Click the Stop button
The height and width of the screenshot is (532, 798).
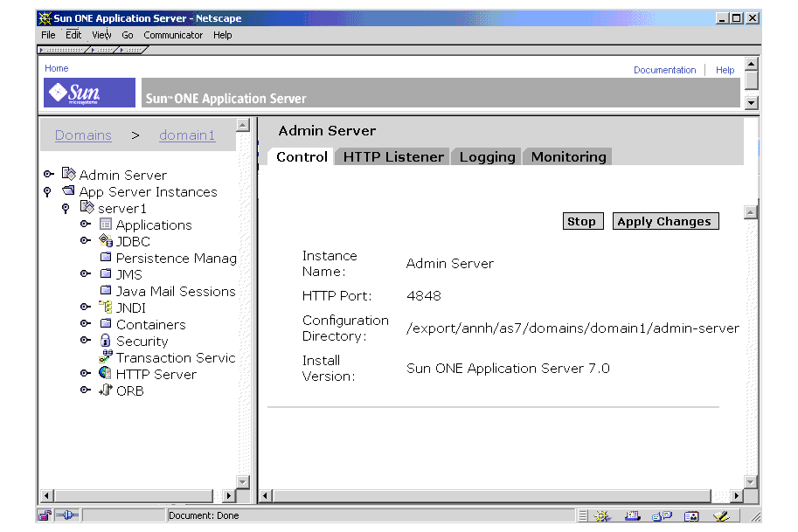(583, 221)
